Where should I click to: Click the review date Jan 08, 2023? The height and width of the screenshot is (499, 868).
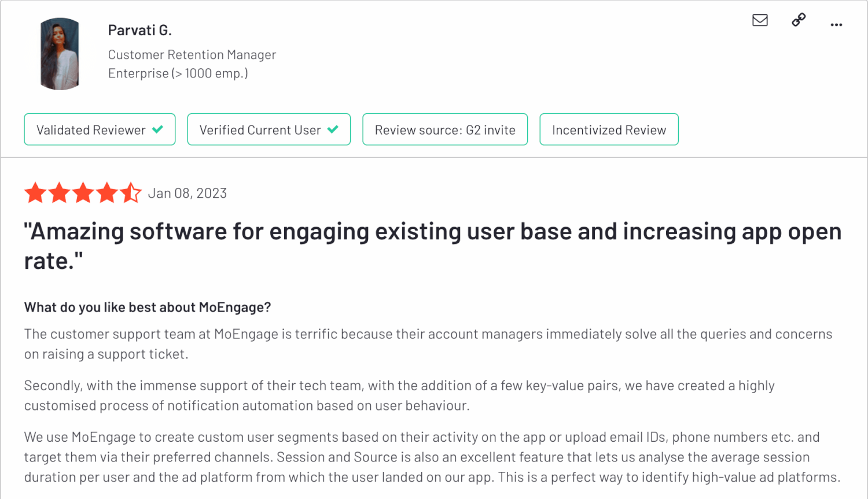[x=187, y=193]
